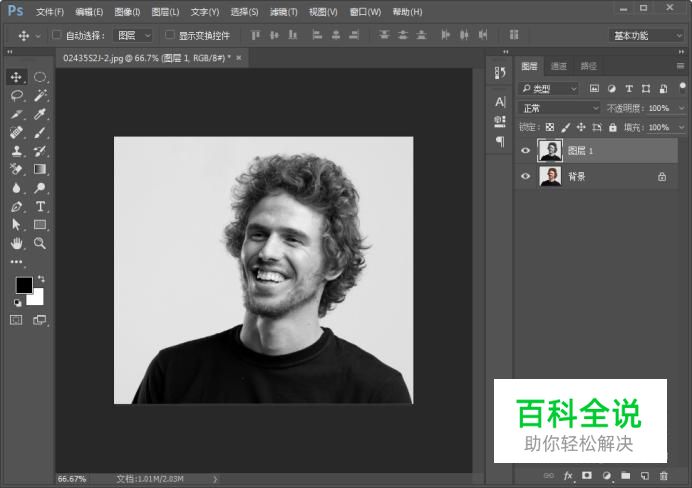Select the Horizontal Type tool
The height and width of the screenshot is (488, 692).
tap(40, 206)
